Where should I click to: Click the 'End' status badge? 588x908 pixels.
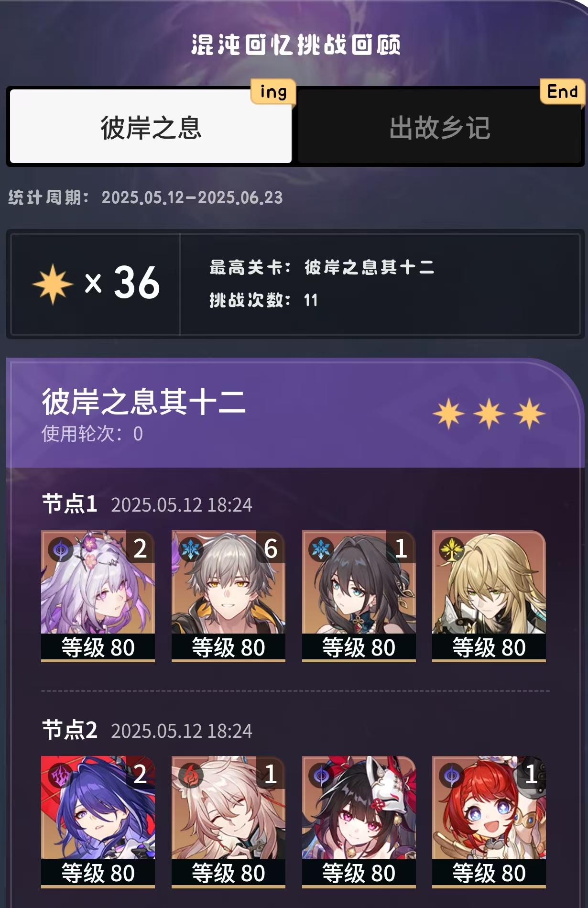click(x=562, y=91)
